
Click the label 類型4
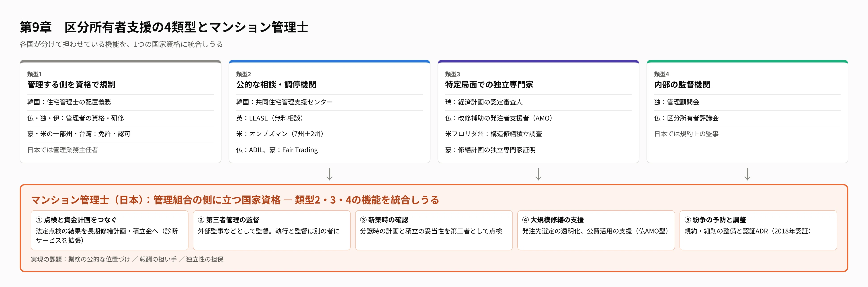coord(661,74)
